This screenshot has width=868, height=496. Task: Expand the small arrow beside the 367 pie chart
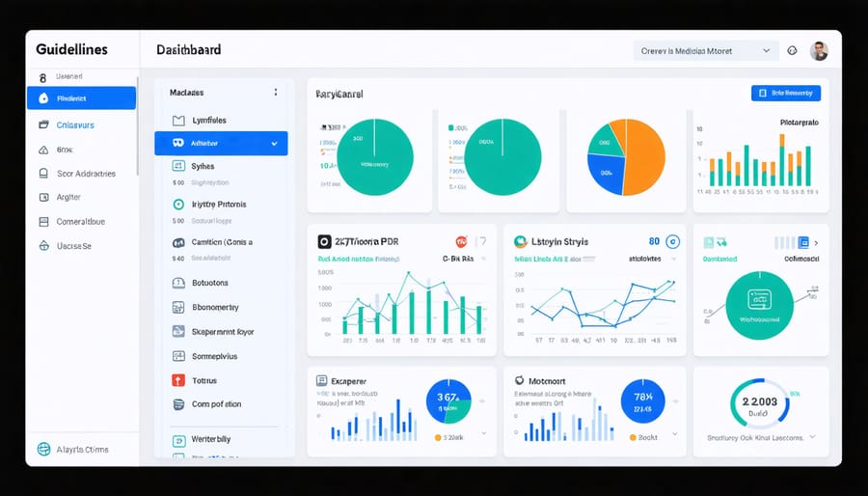click(483, 400)
